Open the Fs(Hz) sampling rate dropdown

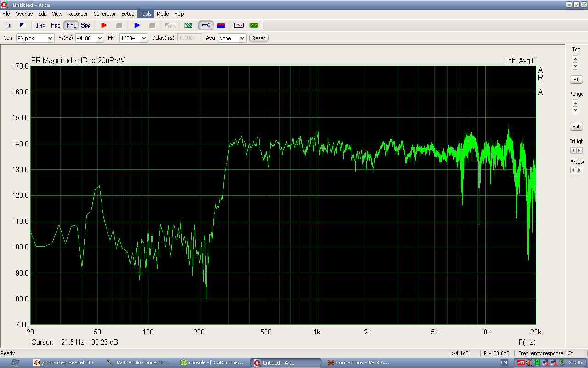90,38
